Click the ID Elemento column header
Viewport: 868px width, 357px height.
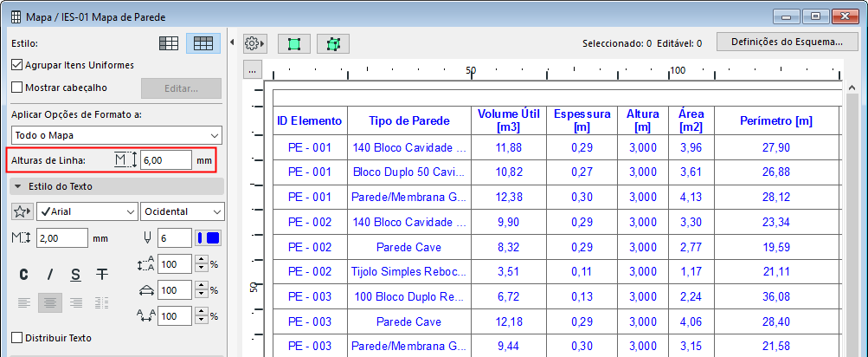click(310, 120)
